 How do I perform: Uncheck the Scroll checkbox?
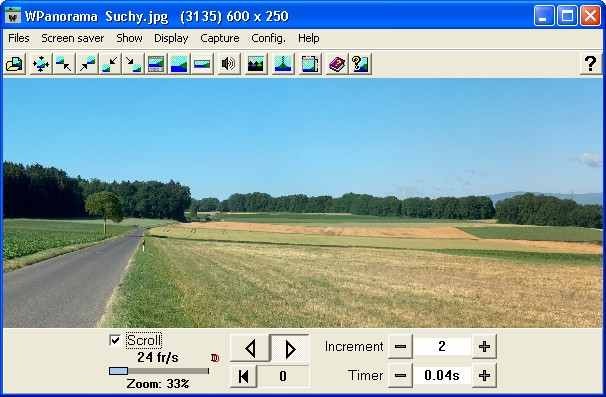coord(115,340)
